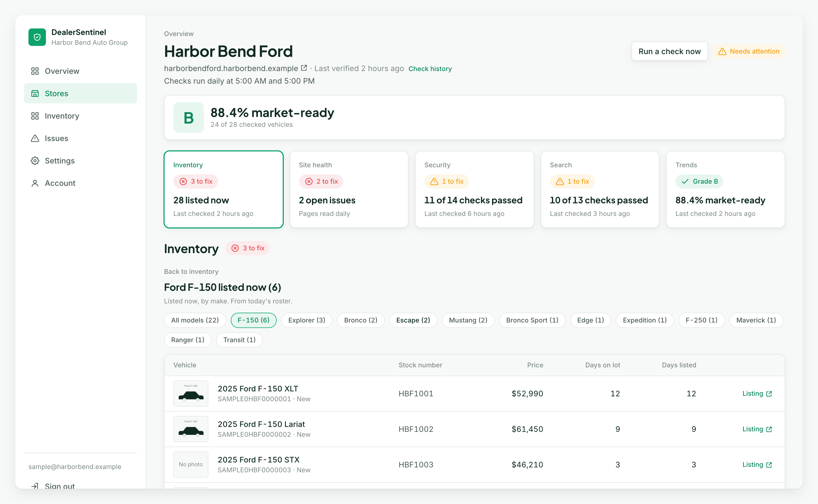Click the Price column header
This screenshot has height=504, width=818.
(x=535, y=365)
